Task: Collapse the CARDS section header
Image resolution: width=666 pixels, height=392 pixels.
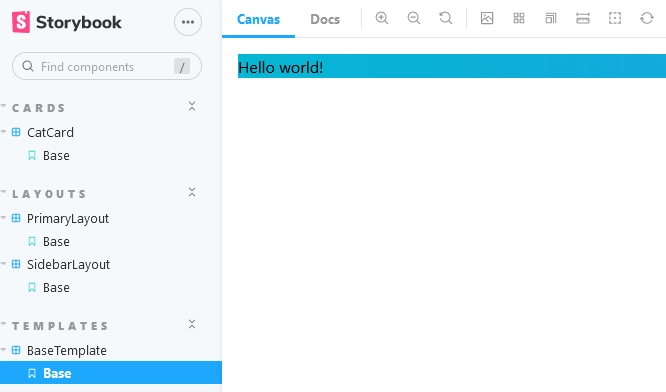Action: 39,108
